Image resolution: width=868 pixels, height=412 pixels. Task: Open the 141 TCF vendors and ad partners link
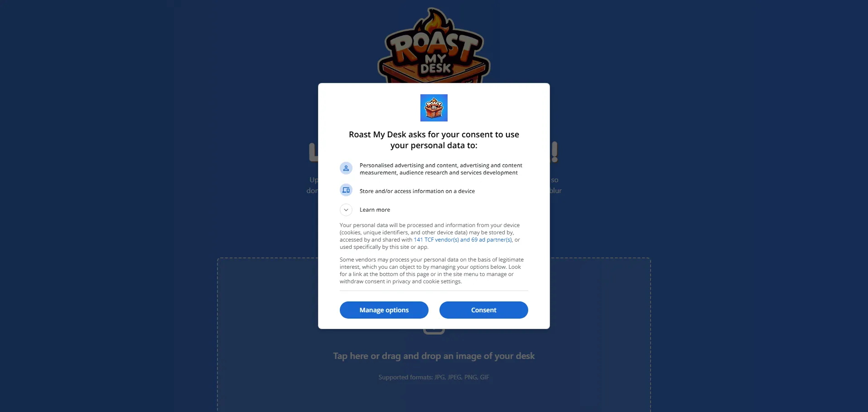[x=463, y=240]
